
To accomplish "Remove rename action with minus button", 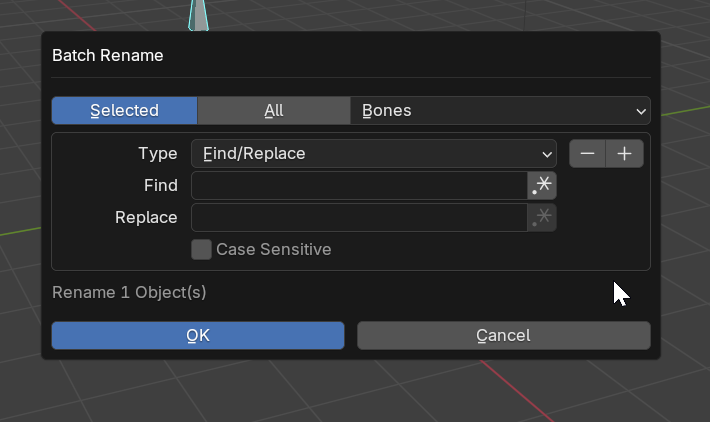I will coord(587,153).
